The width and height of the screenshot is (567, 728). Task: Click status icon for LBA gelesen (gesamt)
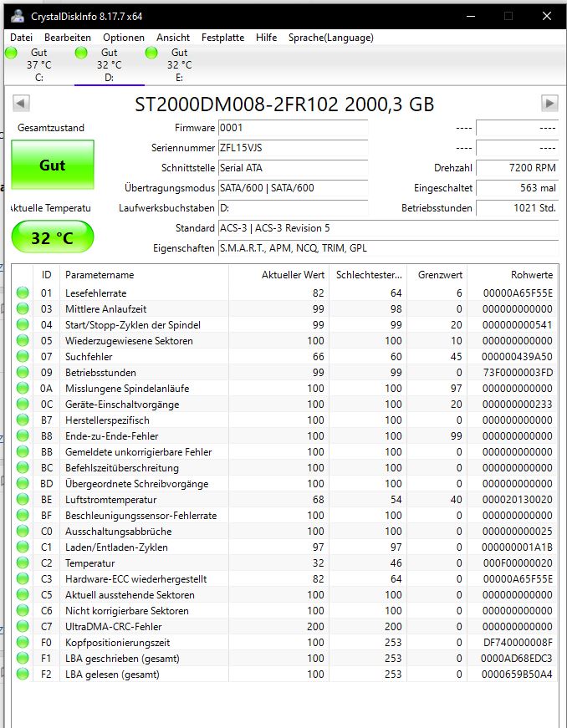[x=23, y=675]
